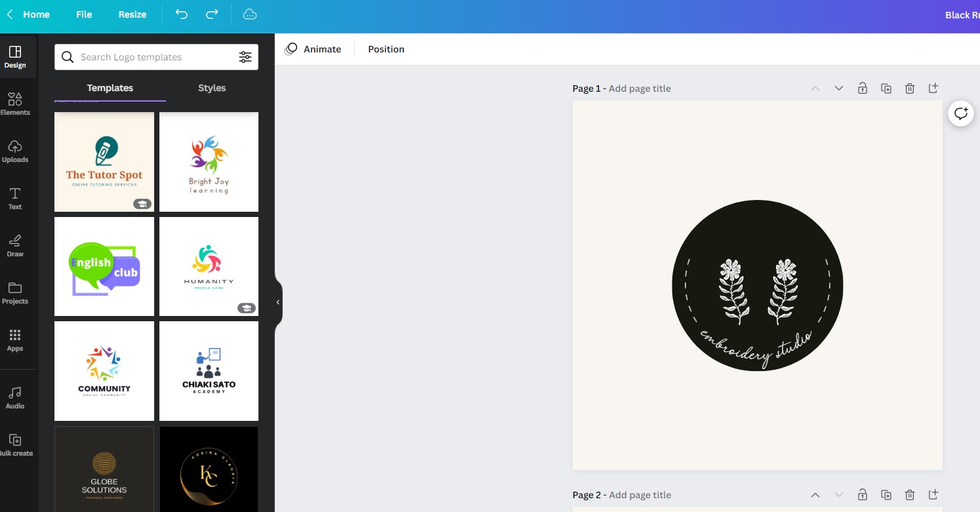Open the Design sidebar panel

15,57
